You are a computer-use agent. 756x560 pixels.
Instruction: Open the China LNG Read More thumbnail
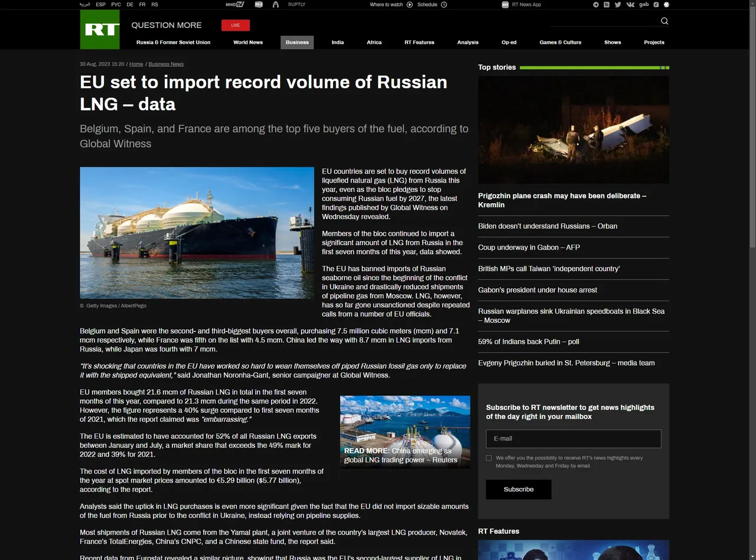(405, 432)
